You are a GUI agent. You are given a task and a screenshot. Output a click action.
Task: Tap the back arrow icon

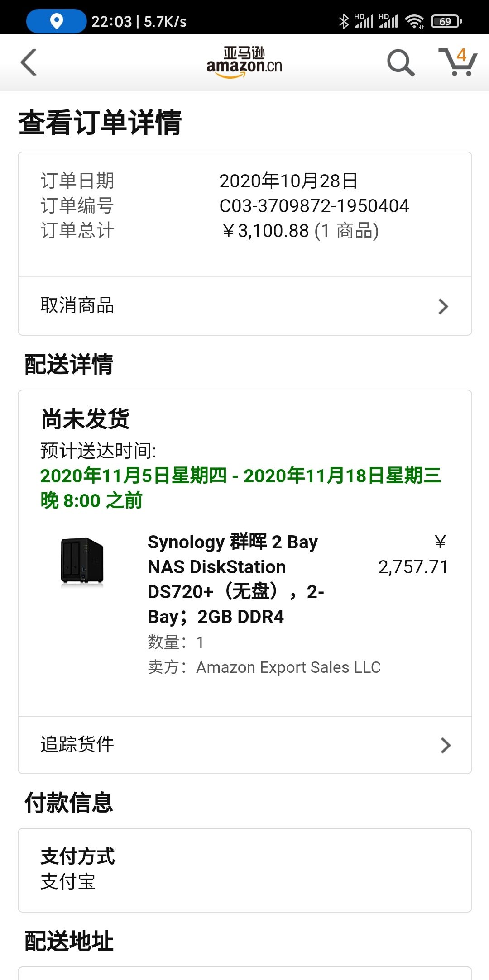[x=29, y=62]
